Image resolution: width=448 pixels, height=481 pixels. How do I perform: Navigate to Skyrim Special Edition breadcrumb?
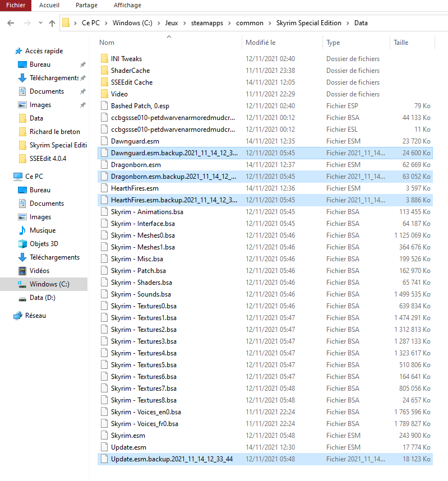309,23
